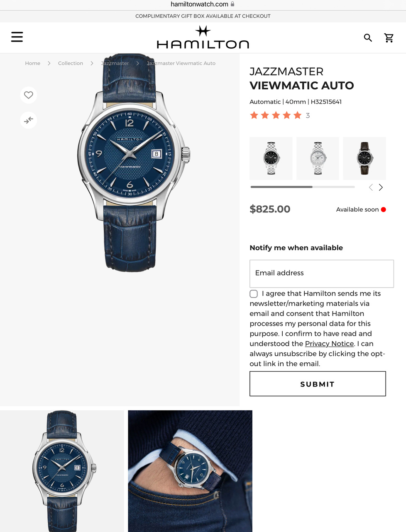Click the compare arrows icon

(29, 120)
